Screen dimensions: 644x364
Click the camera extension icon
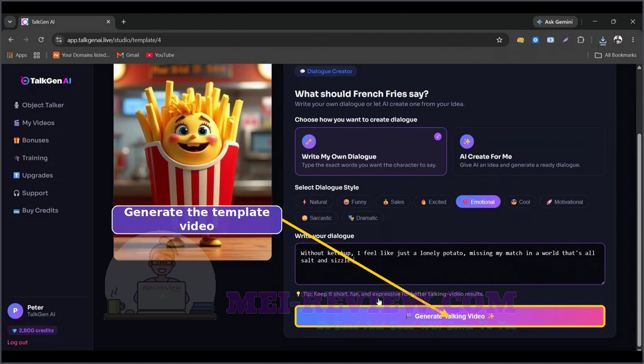(550, 40)
